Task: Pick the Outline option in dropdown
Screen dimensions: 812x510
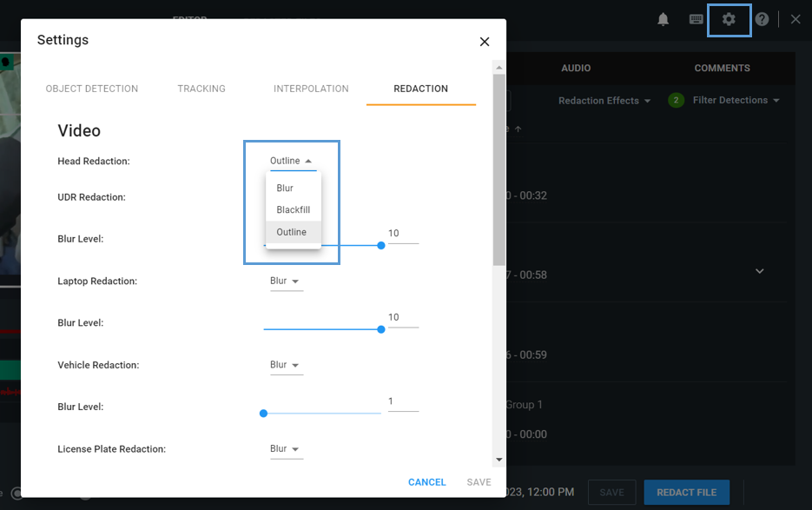Action: tap(292, 232)
